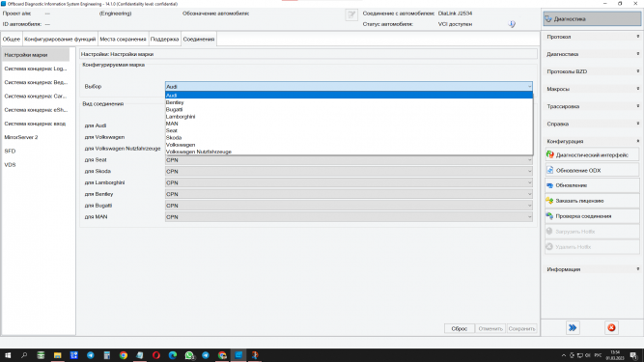Open the Диагностика mode button

click(592, 19)
